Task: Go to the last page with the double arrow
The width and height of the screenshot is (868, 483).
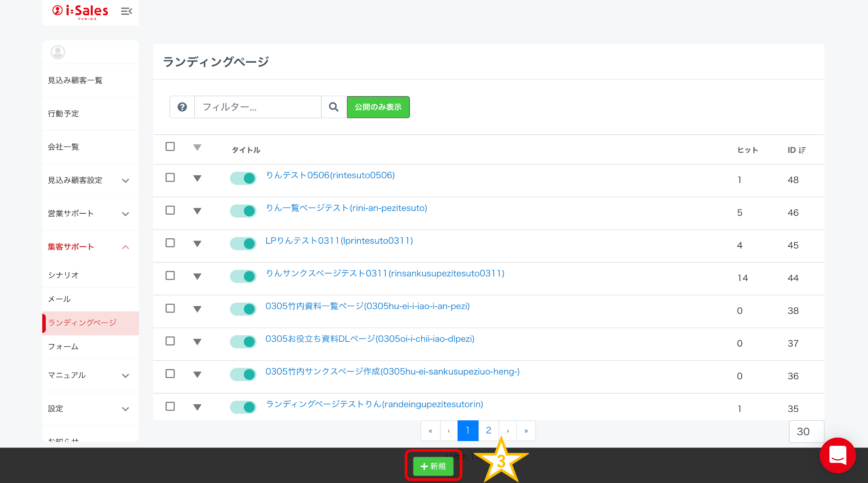Action: click(526, 431)
